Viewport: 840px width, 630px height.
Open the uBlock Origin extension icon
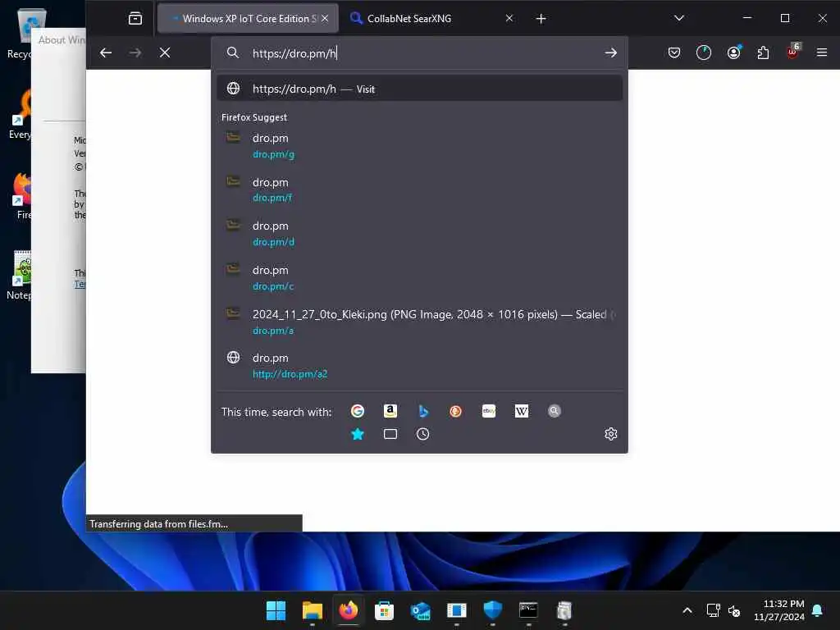(792, 52)
